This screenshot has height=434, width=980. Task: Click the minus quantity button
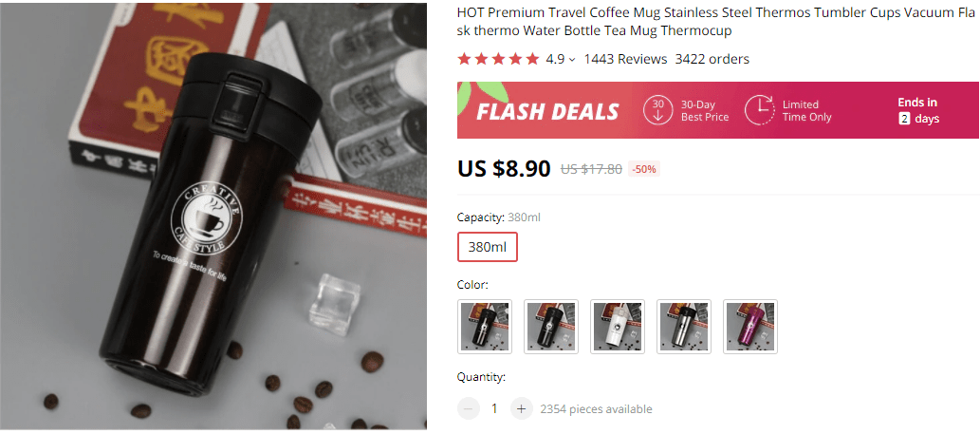coord(469,408)
